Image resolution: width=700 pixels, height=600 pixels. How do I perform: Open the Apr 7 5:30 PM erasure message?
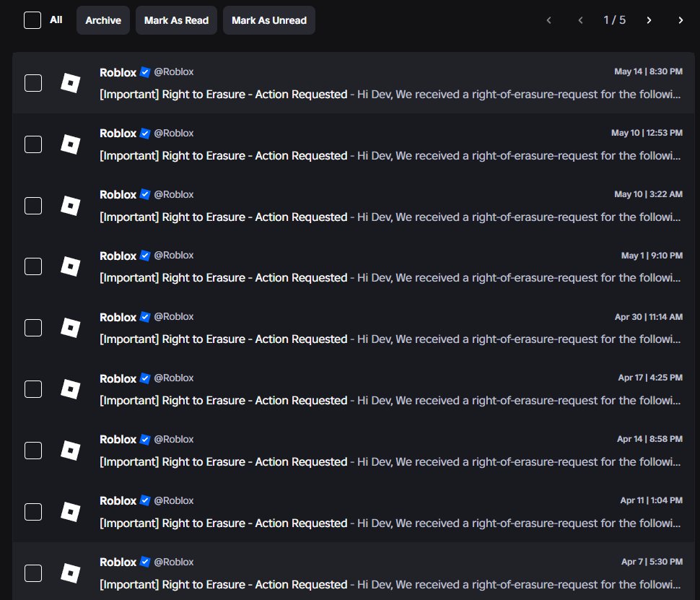tap(354, 572)
